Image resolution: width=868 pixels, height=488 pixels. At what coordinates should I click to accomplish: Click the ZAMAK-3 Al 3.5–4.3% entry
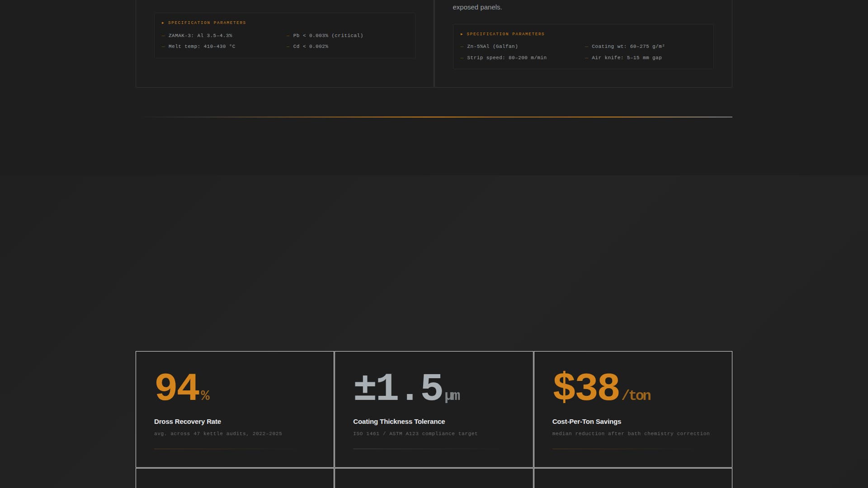200,36
